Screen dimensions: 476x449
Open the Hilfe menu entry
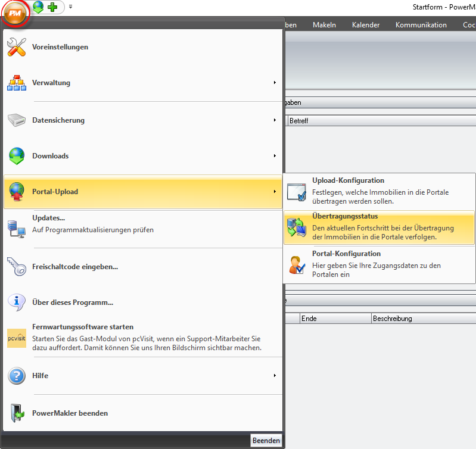tap(142, 376)
